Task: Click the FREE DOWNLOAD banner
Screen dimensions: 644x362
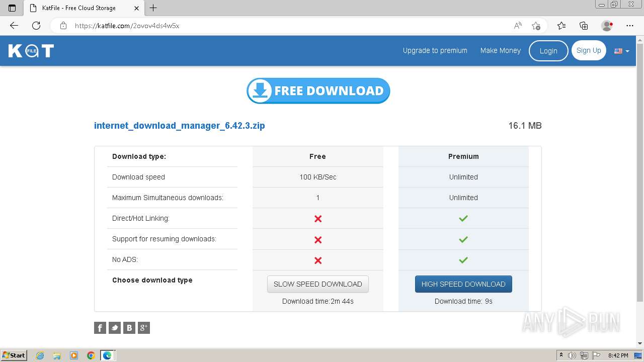Action: tap(318, 90)
